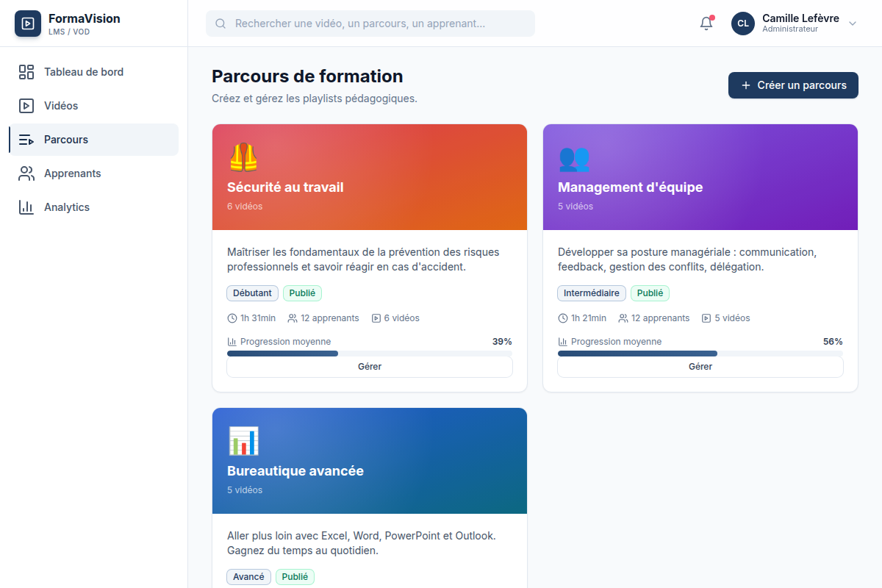Open the Management d'équipe title
The height and width of the screenshot is (588, 882).
click(630, 187)
